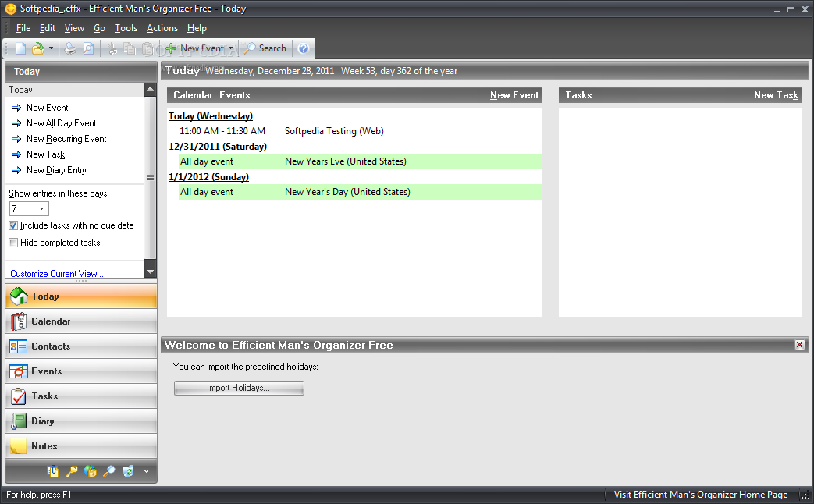Screen dimensions: 814x504
Task: Click the Print toolbar icon
Action: point(70,48)
